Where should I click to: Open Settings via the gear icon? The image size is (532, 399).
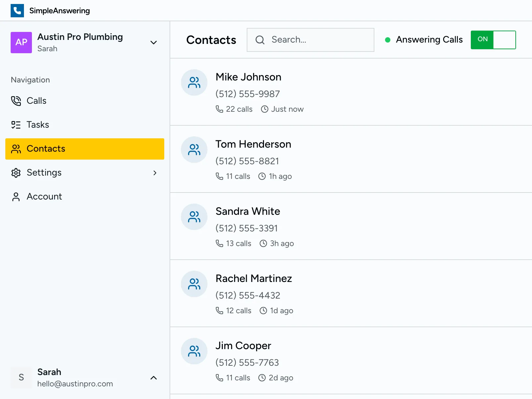[x=16, y=173]
